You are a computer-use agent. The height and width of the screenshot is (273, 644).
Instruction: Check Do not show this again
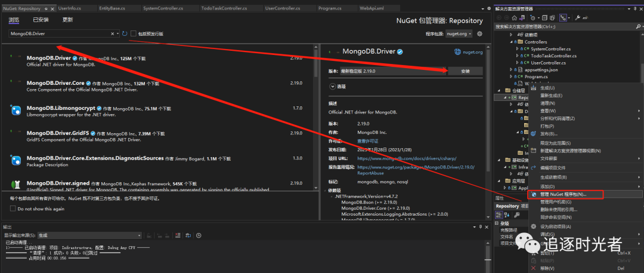tap(13, 208)
